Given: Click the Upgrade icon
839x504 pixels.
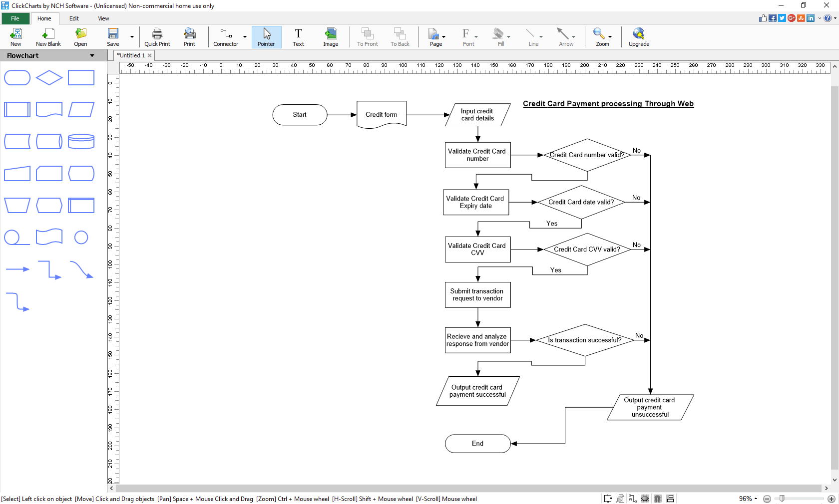Looking at the screenshot, I should (x=639, y=36).
